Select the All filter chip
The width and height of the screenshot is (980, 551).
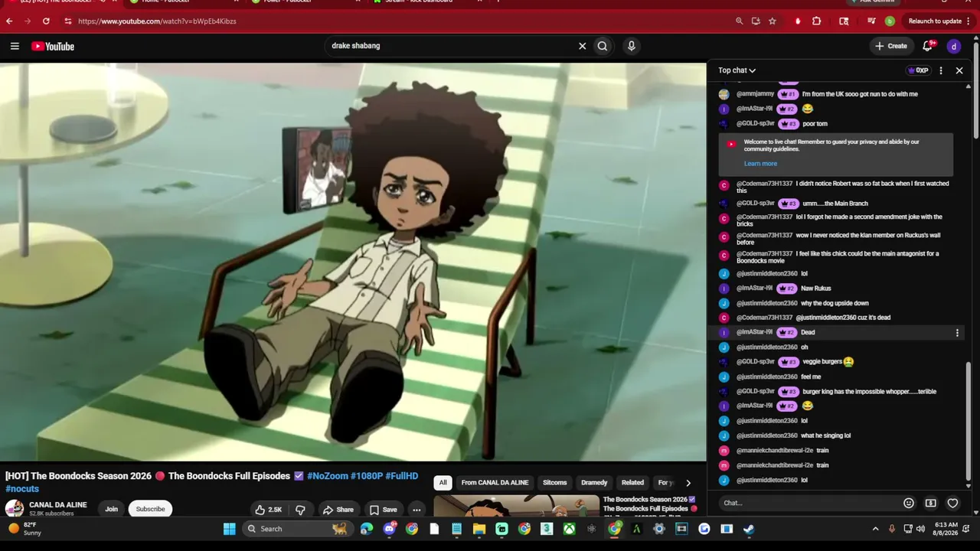443,483
